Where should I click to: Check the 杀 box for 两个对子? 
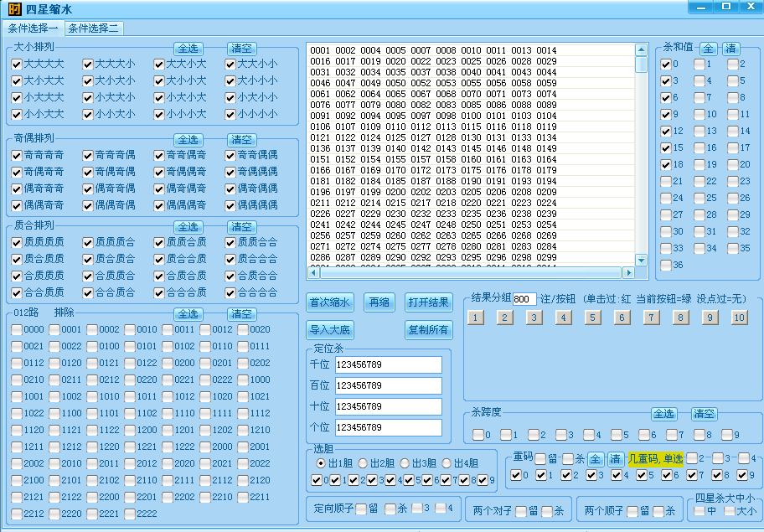547,511
